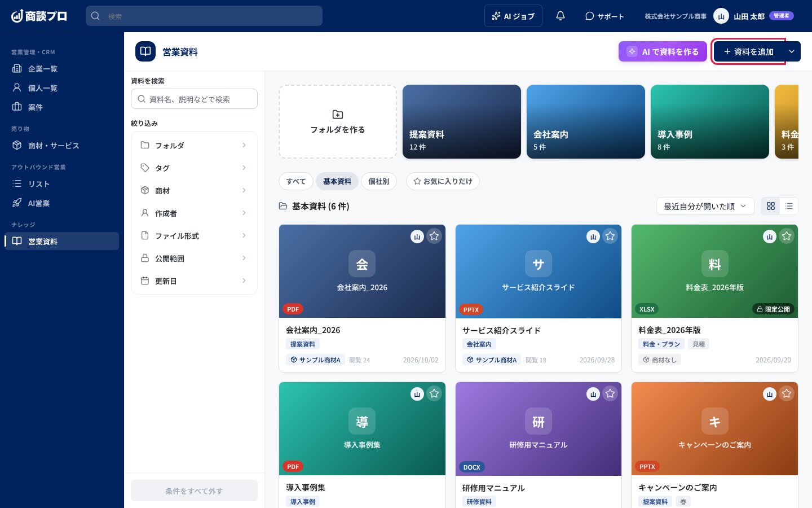Open the notification bell
This screenshot has height=508, width=812.
pos(560,16)
